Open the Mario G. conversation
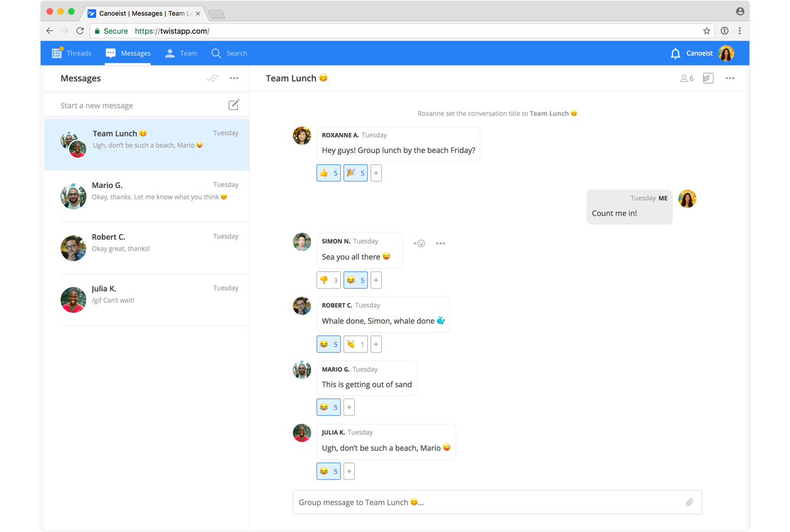Image resolution: width=790 pixels, height=532 pixels. click(x=147, y=196)
